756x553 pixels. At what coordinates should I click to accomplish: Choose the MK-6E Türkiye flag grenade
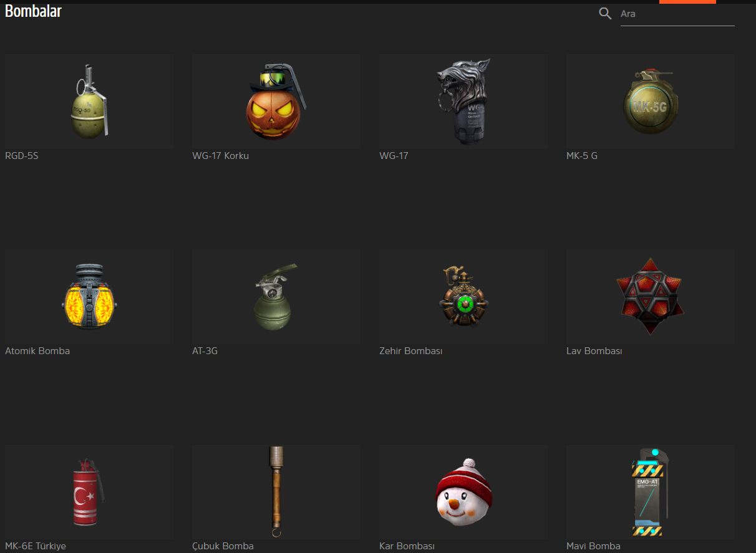[89, 492]
